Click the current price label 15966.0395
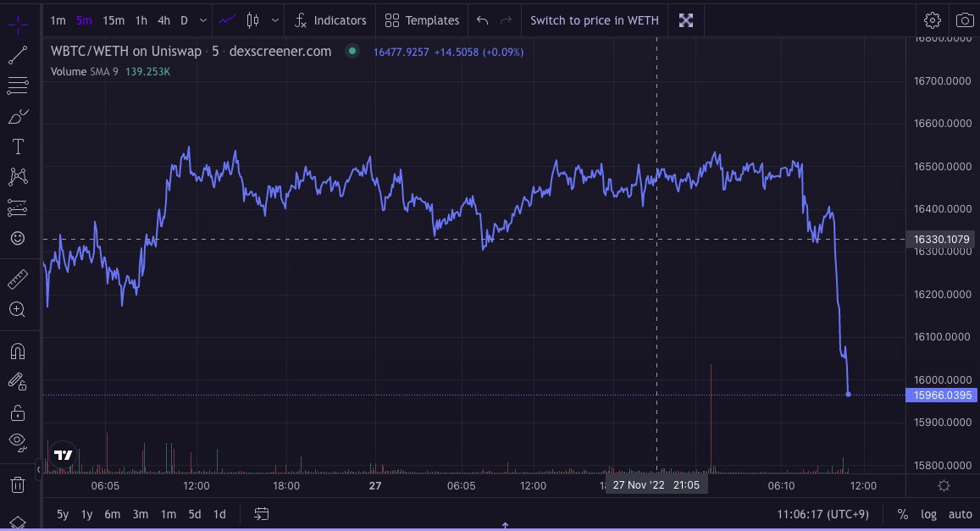The width and height of the screenshot is (980, 531). click(941, 395)
